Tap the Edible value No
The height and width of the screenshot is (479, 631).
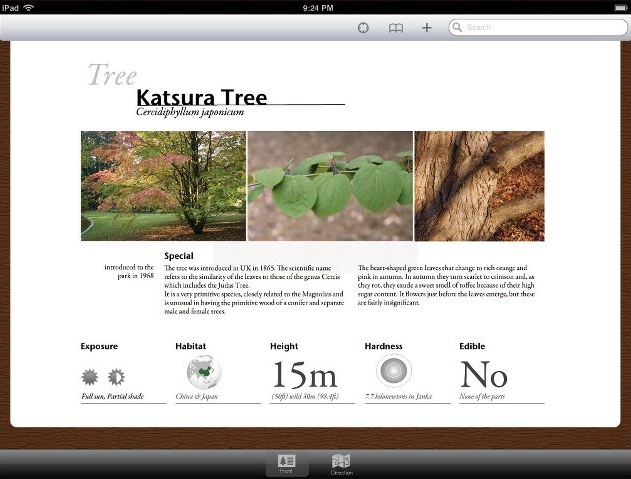tap(483, 374)
